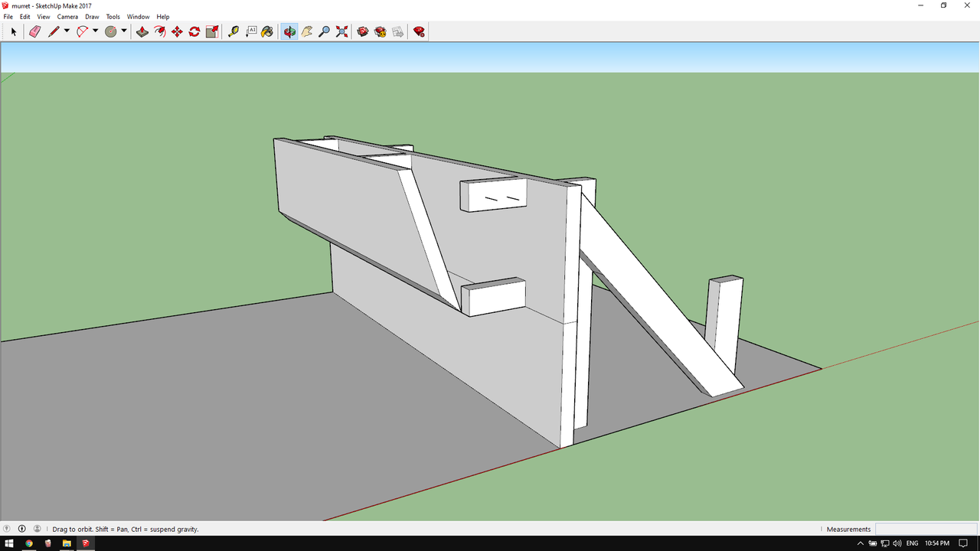Open File Explorer from the taskbar
The height and width of the screenshot is (551, 980).
pos(67,543)
